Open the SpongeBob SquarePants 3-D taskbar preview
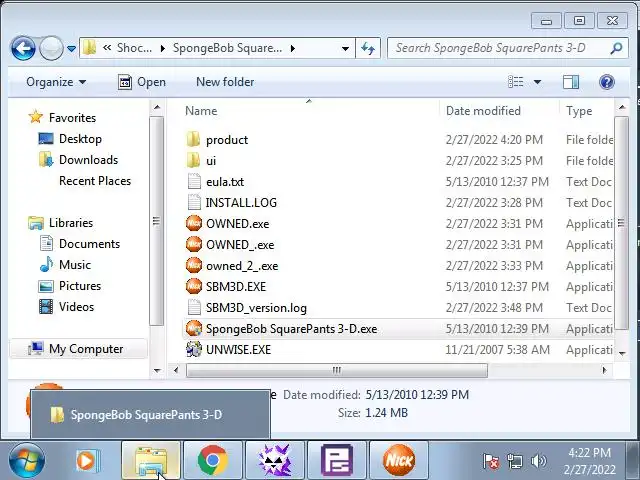Screen dimensions: 640x480 click(x=150, y=415)
